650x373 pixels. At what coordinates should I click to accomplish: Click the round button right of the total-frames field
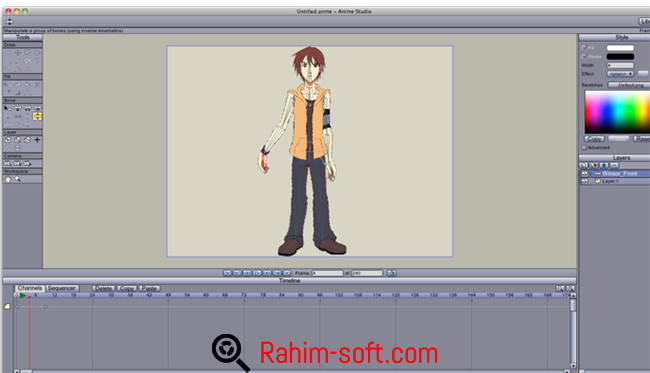[391, 273]
